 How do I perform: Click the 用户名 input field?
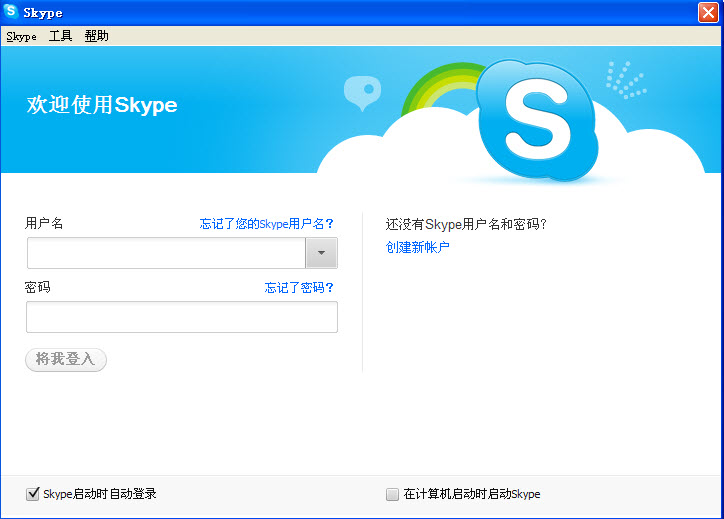[x=166, y=253]
